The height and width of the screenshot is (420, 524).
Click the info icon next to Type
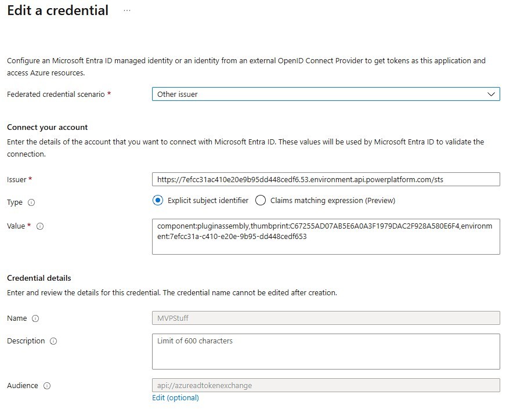tap(31, 202)
